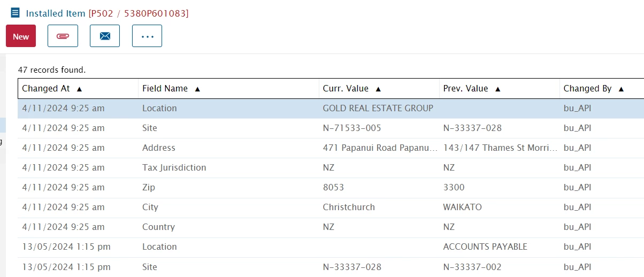644x277 pixels.
Task: Select the N-71533-005 current site value
Action: (x=352, y=128)
